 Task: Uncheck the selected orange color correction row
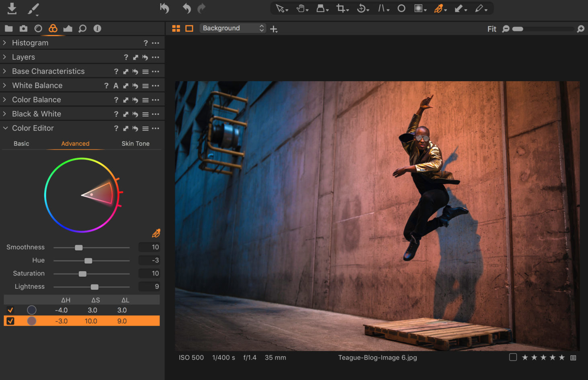point(10,321)
